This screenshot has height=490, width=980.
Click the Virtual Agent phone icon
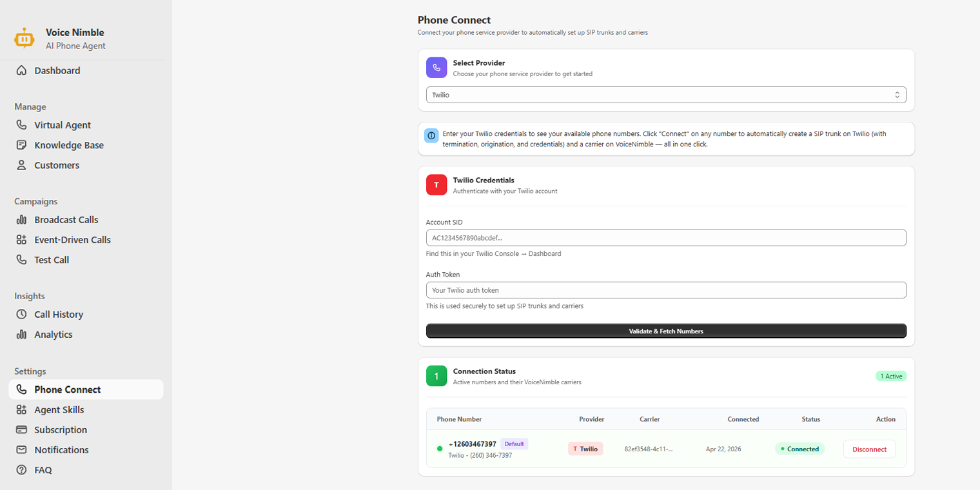pos(21,125)
